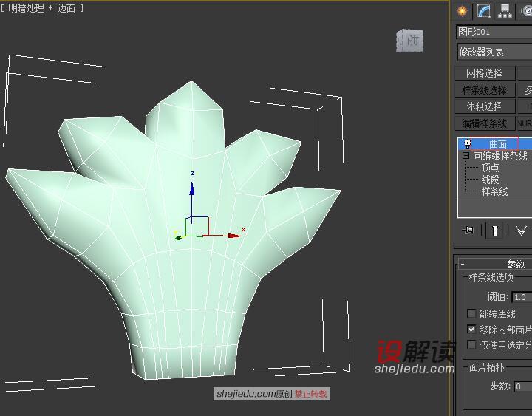Switch to the Modify panel tab

coord(484,11)
